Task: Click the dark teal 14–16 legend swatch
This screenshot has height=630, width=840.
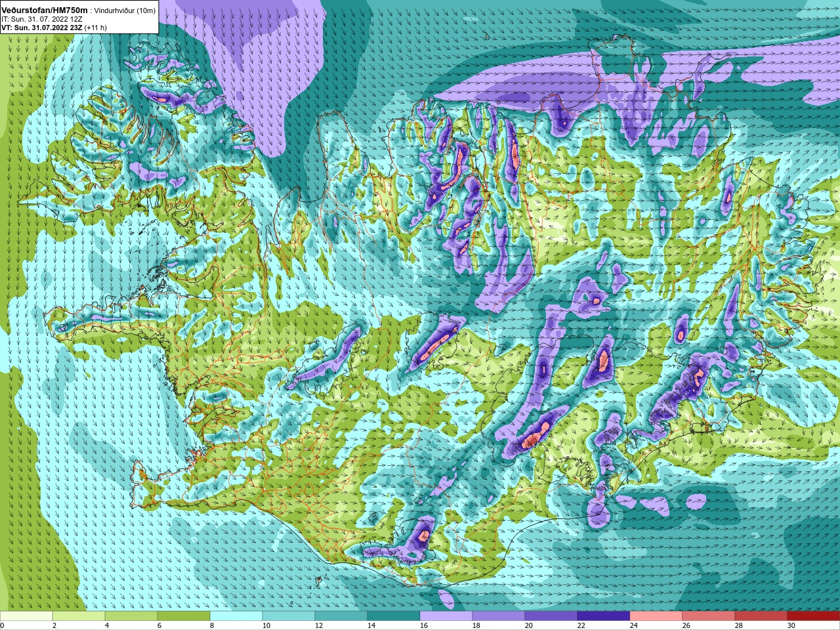Action: pos(394,616)
